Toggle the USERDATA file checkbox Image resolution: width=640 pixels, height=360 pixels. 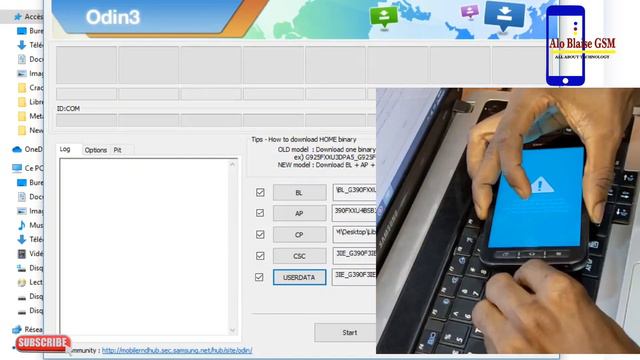(x=259, y=277)
